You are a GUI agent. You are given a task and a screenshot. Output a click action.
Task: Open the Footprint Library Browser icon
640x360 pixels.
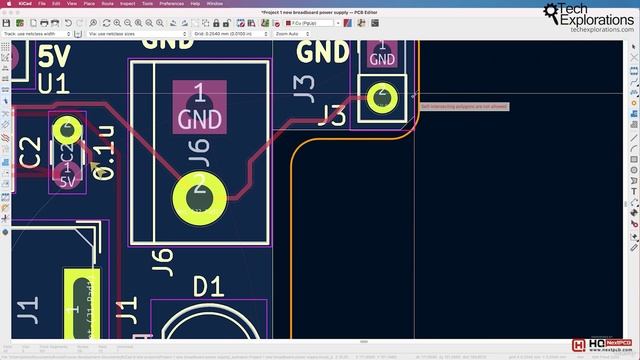(251, 23)
